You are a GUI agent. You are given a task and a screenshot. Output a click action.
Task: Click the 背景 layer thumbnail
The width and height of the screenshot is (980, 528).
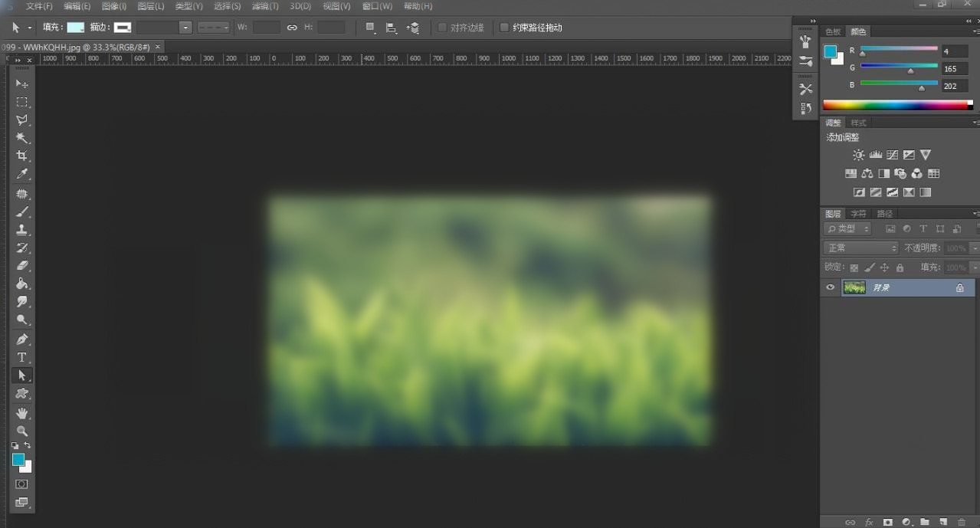[x=854, y=287]
